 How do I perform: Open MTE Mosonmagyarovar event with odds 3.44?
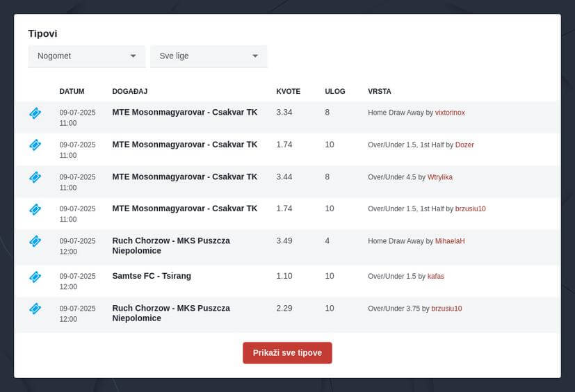[185, 177]
